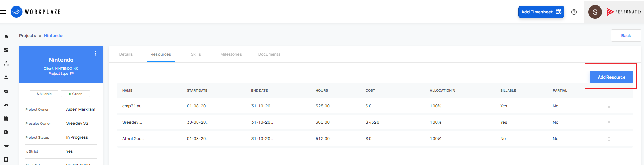Click the Projects breadcrumb link
Image resolution: width=644 pixels, height=165 pixels.
coord(27,36)
